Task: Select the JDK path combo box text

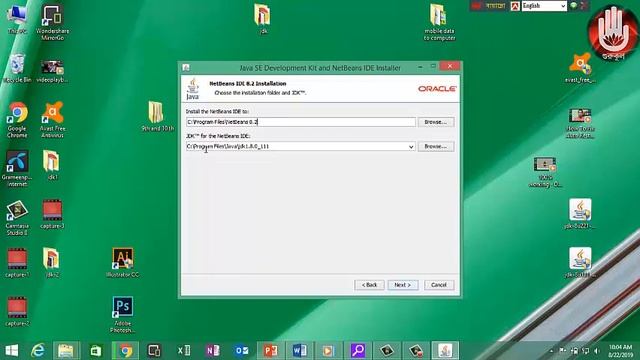Action: [x=296, y=147]
